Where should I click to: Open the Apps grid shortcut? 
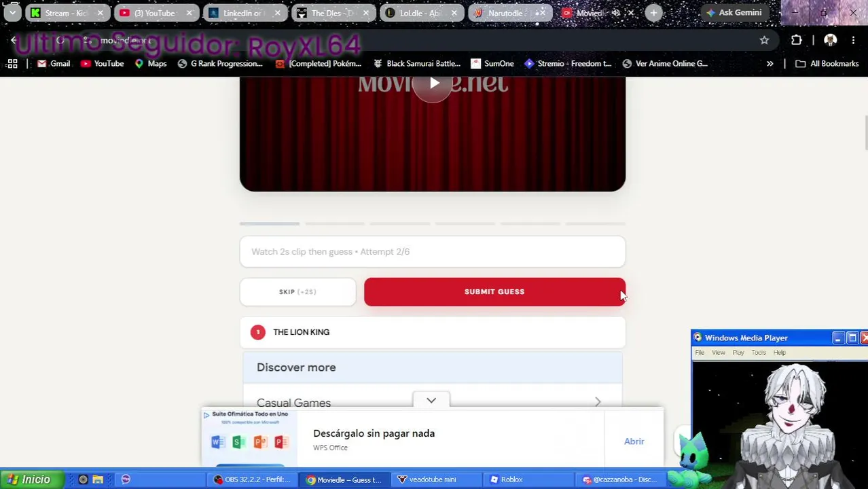[12, 64]
